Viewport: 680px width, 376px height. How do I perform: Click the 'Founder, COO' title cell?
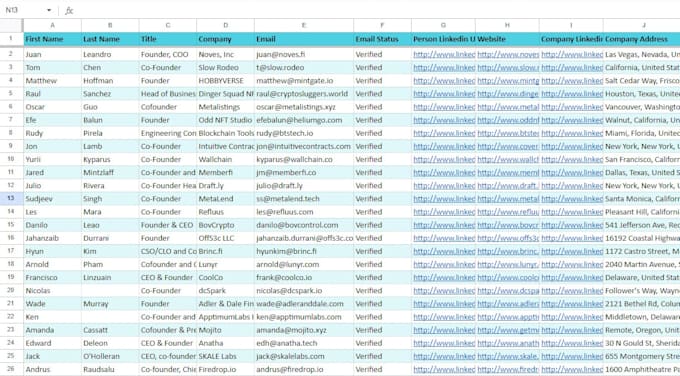tap(168, 55)
